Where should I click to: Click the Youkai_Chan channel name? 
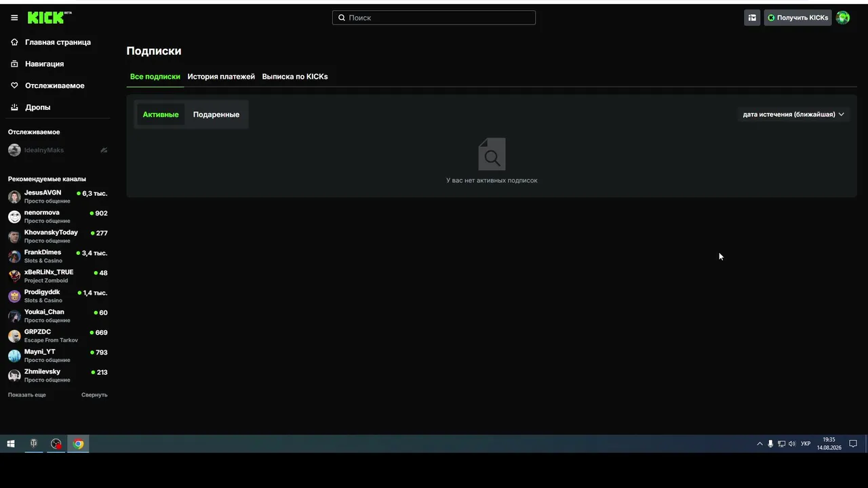coord(44,312)
